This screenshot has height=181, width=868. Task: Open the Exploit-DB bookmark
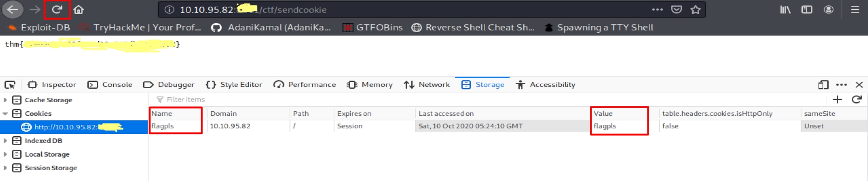click(x=39, y=28)
